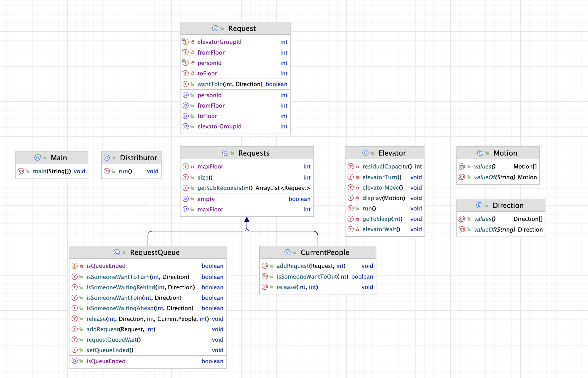Click the class icon beside Elevator title
Viewport: 588px width, 378px height.
pos(365,153)
